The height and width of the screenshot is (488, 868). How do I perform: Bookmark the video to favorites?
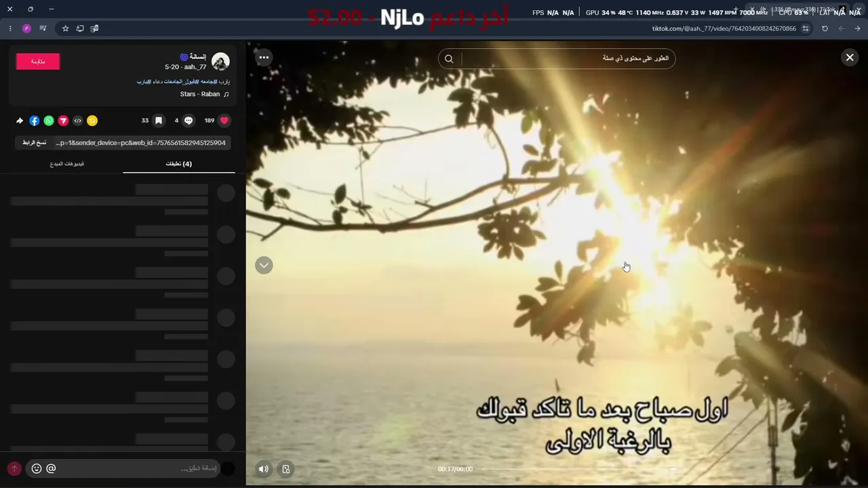click(159, 121)
